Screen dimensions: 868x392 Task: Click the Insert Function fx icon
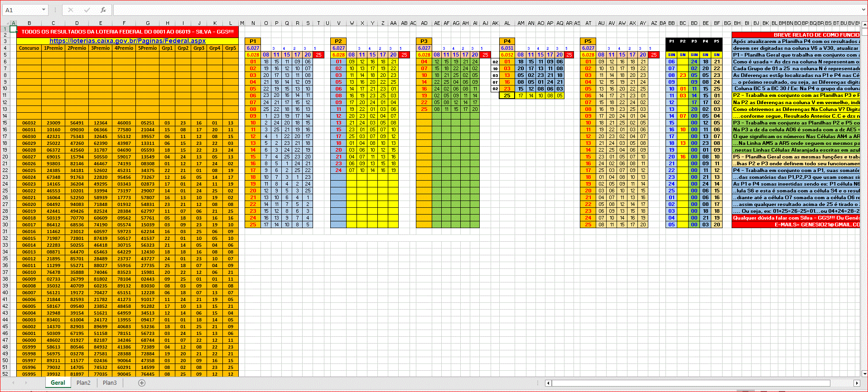tap(103, 10)
